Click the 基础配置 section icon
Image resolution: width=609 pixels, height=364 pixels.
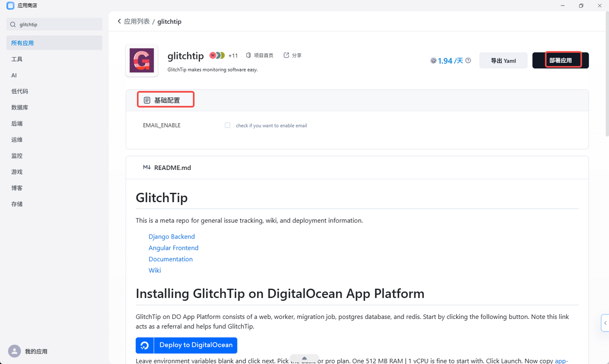pyautogui.click(x=147, y=100)
